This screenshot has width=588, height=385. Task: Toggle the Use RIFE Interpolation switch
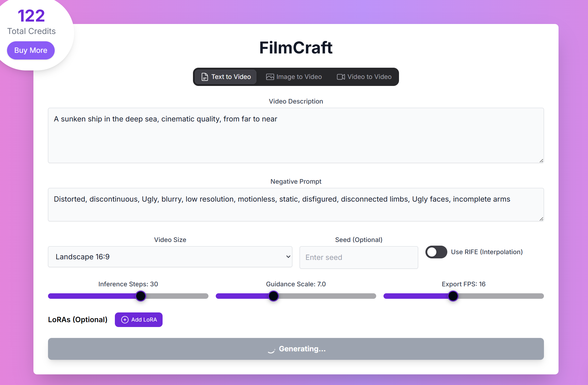436,252
